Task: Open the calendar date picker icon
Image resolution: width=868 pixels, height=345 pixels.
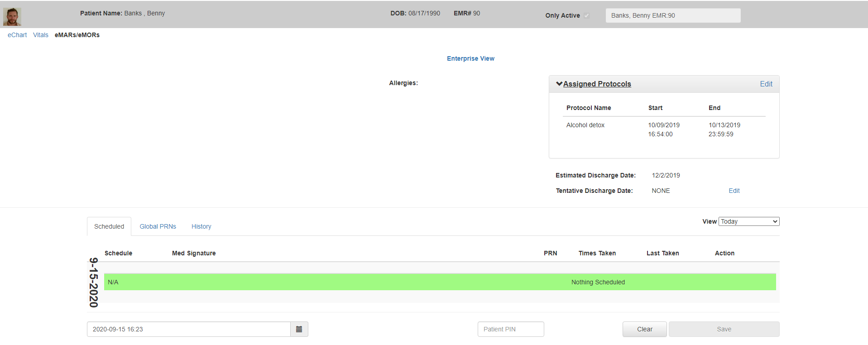Action: click(299, 329)
